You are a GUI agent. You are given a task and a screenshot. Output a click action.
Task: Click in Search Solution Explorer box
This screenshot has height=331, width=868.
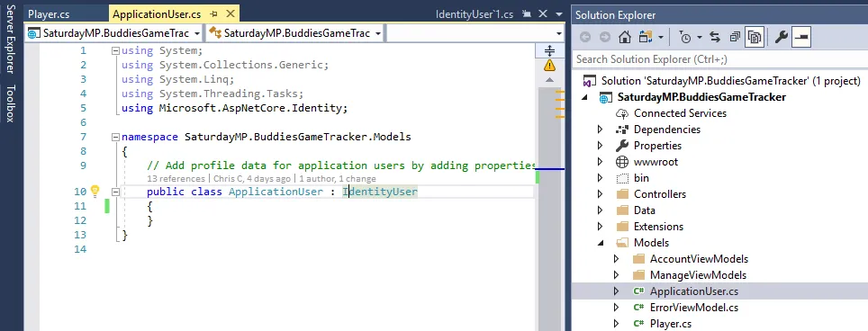pos(719,59)
